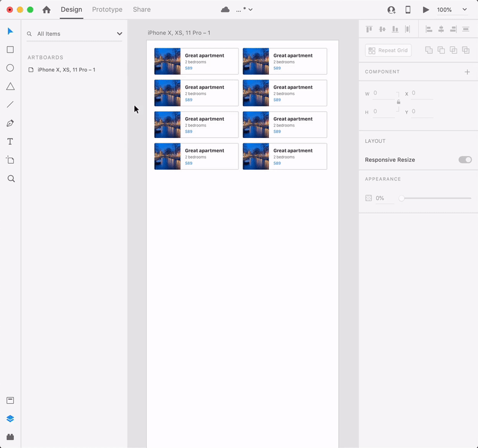Image resolution: width=478 pixels, height=448 pixels.
Task: Go to the Home screen icon
Action: click(x=47, y=10)
